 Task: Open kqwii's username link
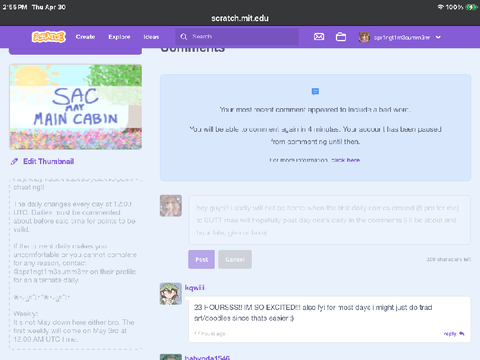pyautogui.click(x=195, y=288)
